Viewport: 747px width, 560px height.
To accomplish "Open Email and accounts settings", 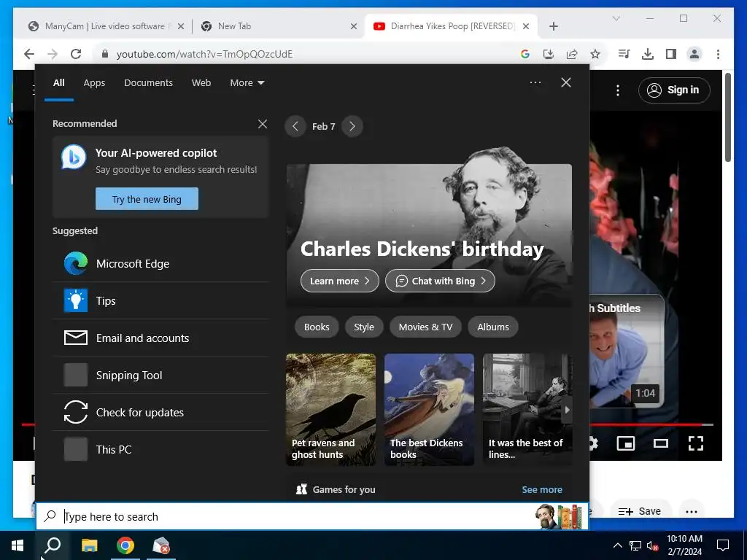I will [x=160, y=338].
